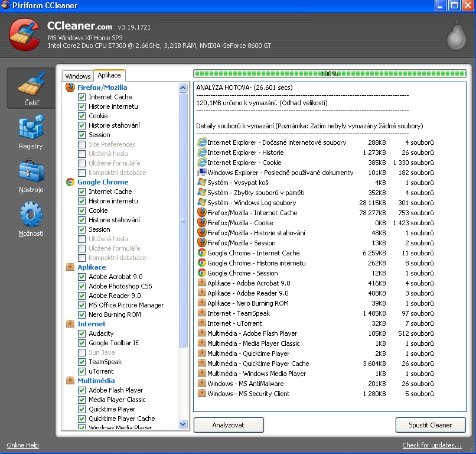Click the 1 423 souborů count value
476x454 pixels.
point(413,223)
